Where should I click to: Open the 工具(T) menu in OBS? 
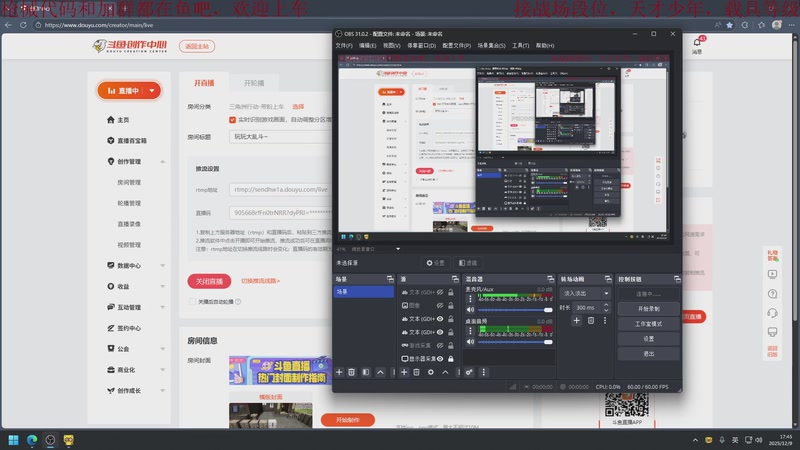520,45
